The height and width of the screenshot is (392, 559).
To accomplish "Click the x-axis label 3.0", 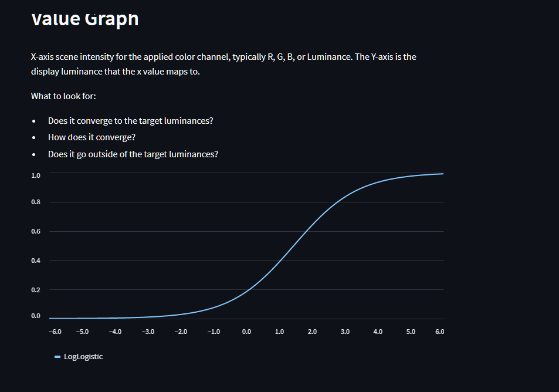I will pyautogui.click(x=345, y=332).
